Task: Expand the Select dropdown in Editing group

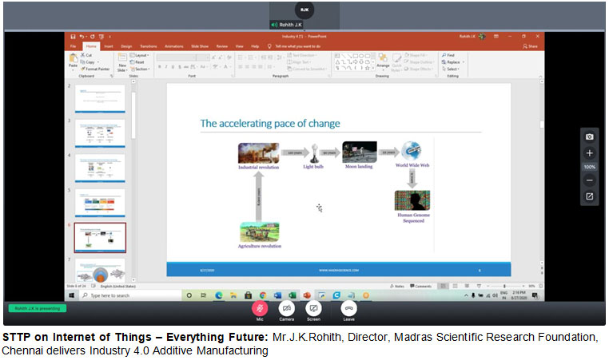Action: [452, 69]
